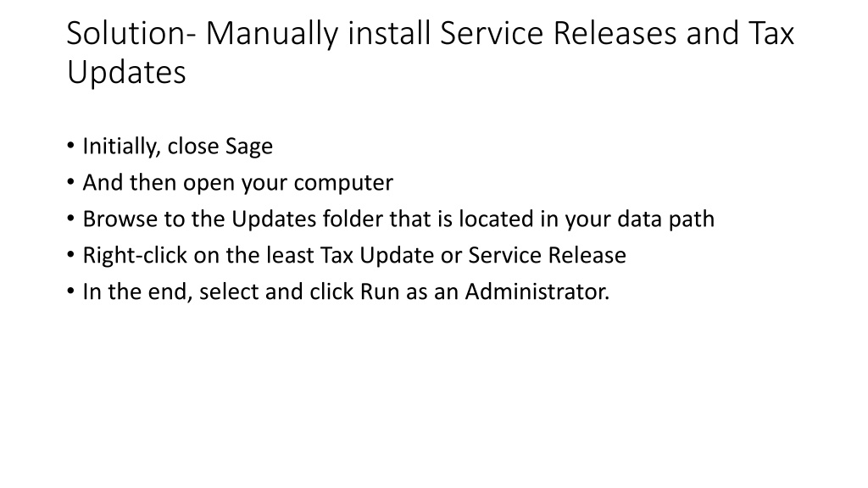The width and height of the screenshot is (868, 488).
Task: Click the bullet marker before 'And then open'
Action: pyautogui.click(x=70, y=182)
